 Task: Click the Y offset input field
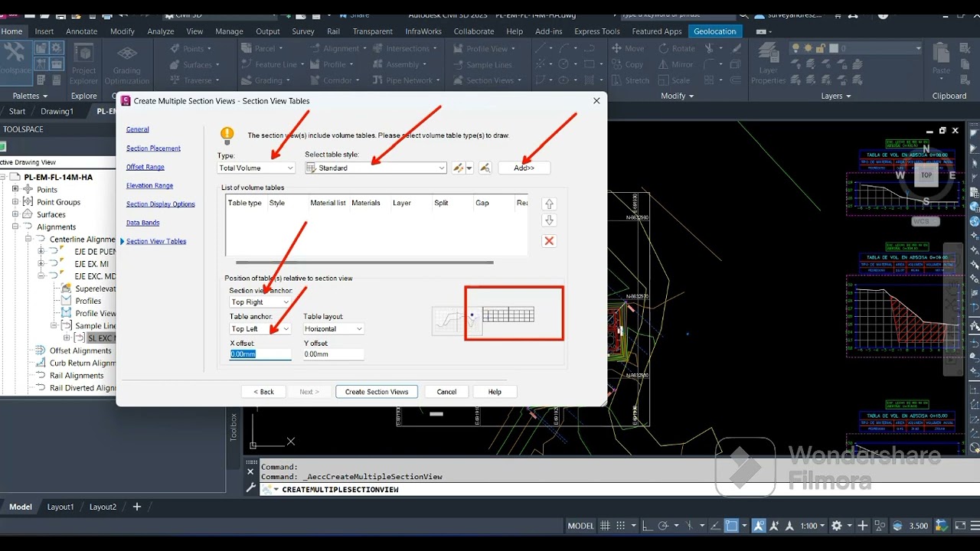coord(334,354)
